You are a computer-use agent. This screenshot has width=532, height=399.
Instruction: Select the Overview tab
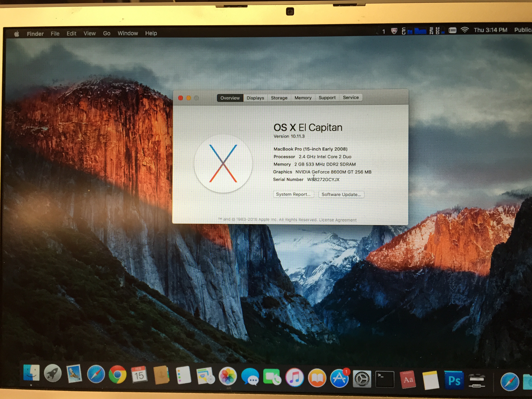[230, 98]
